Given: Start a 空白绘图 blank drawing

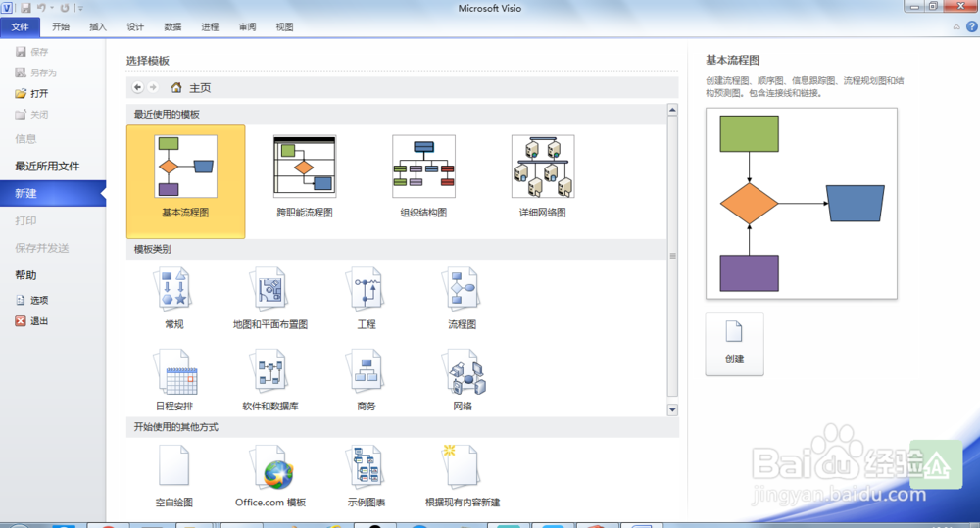Looking at the screenshot, I should [x=173, y=476].
